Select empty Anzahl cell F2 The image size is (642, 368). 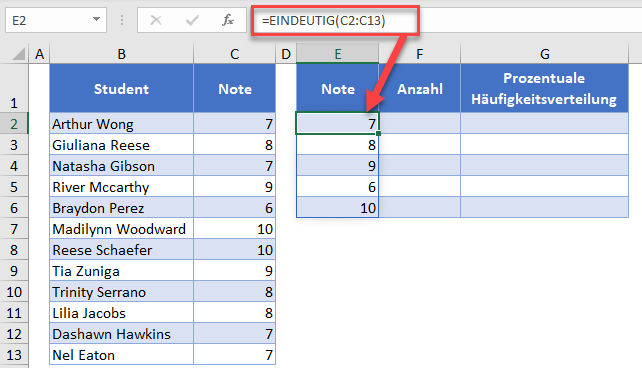(420, 123)
